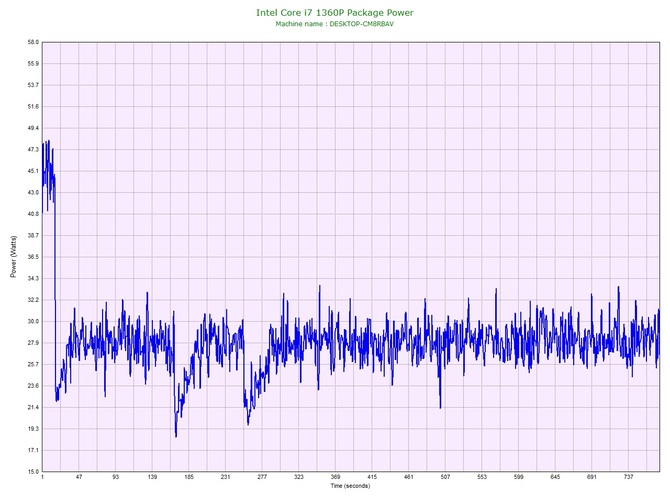Image resolution: width=670 pixels, height=503 pixels.
Task: Click the 1 second tick at the time axis start
Action: [x=43, y=478]
